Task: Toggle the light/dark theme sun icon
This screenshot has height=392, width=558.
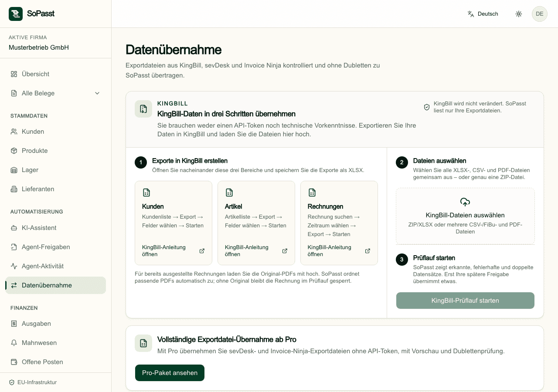Action: click(x=519, y=14)
